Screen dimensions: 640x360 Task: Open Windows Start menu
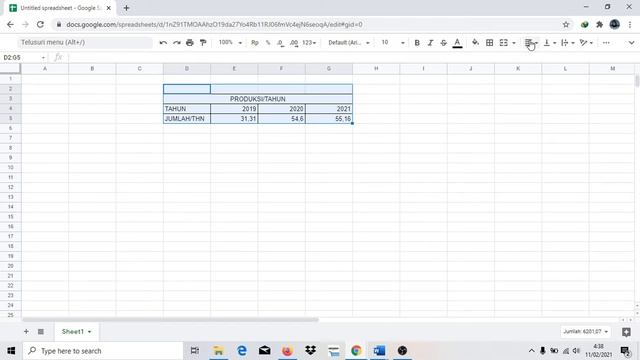[11, 351]
